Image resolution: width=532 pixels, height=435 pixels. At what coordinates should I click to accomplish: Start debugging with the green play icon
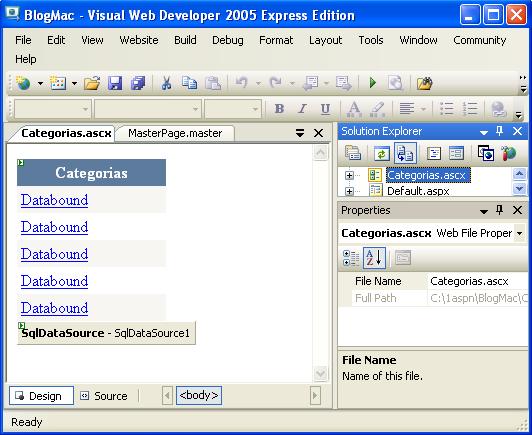tap(373, 83)
